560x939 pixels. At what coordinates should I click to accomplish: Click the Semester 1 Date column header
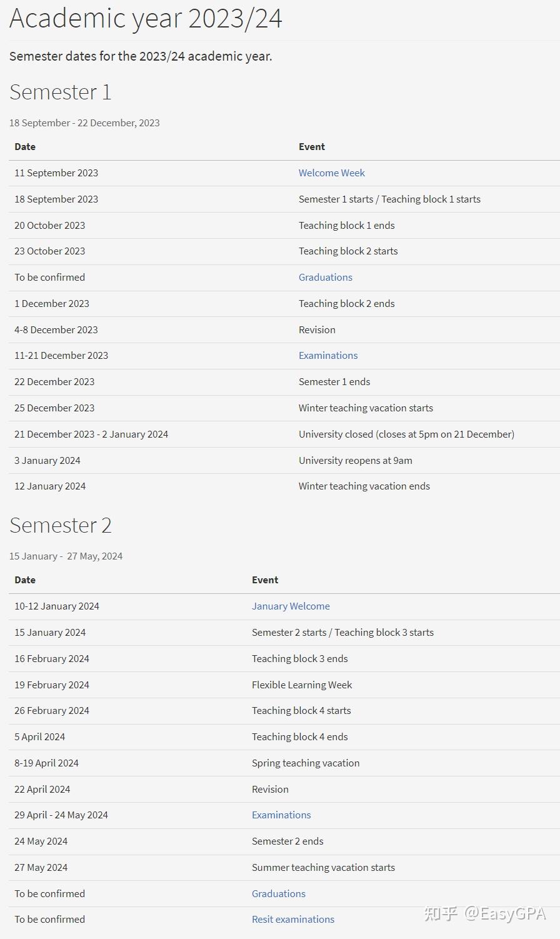[25, 147]
